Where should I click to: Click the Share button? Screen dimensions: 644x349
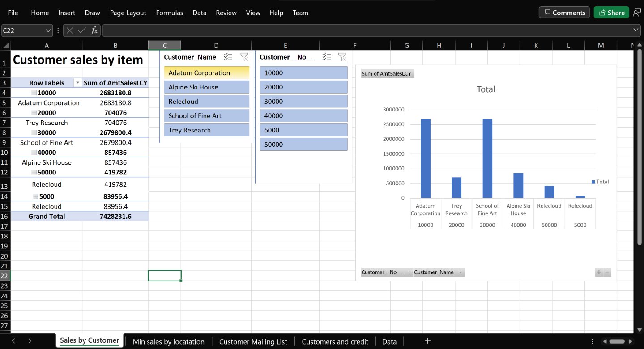pyautogui.click(x=611, y=13)
